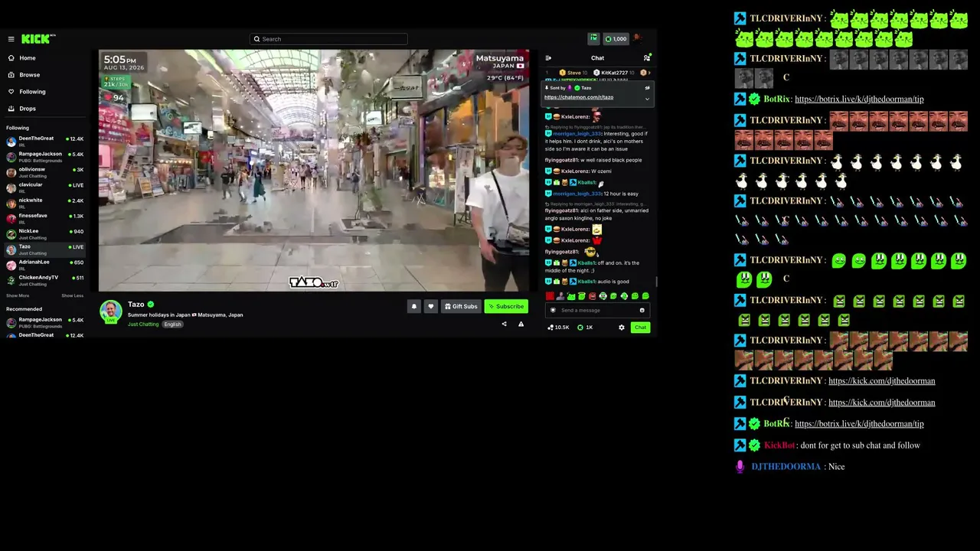Click the search field
980x551 pixels.
pyautogui.click(x=329, y=39)
